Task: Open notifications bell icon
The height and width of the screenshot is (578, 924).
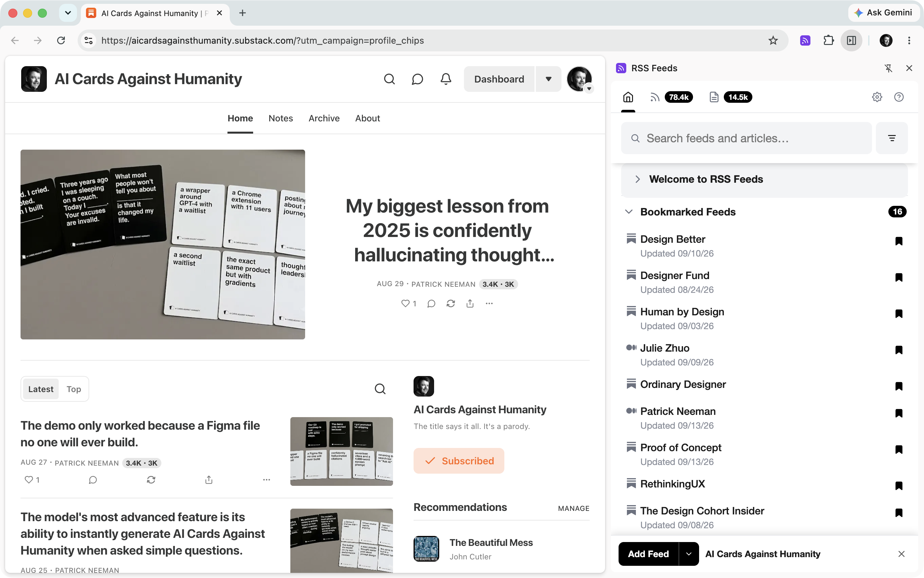Action: point(446,79)
